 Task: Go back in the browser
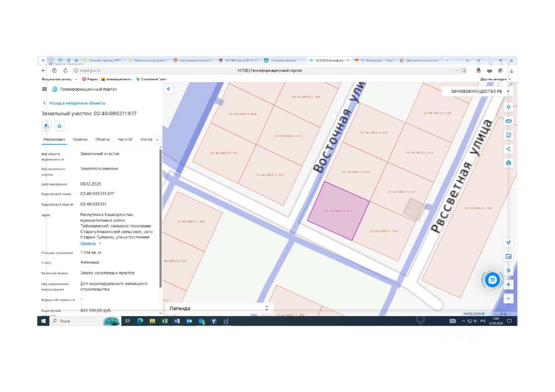point(43,71)
